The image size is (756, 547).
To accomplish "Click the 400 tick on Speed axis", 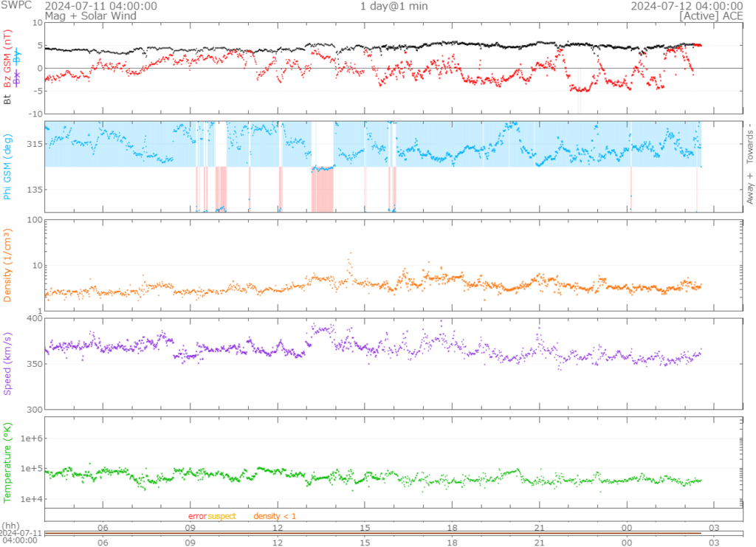I will click(x=35, y=318).
